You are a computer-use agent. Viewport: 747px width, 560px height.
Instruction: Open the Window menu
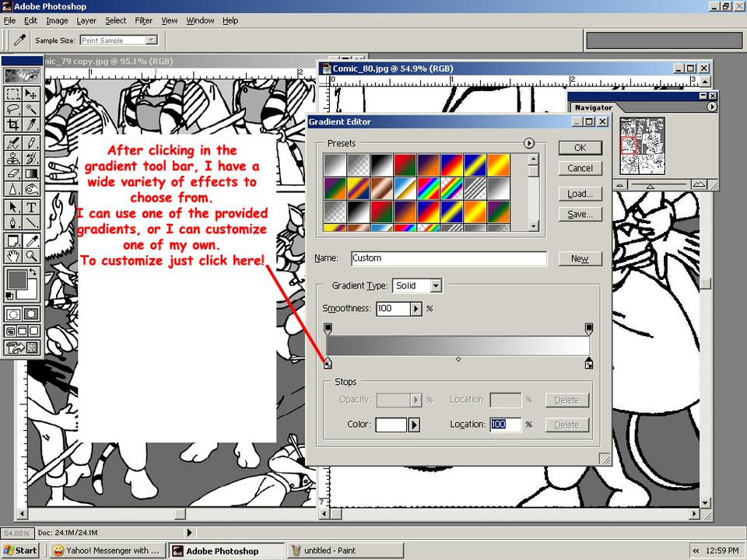tap(200, 20)
